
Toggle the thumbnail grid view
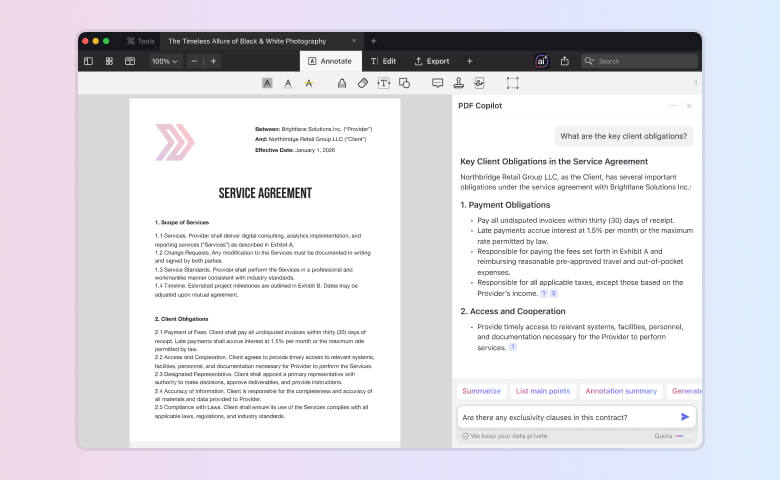[109, 61]
